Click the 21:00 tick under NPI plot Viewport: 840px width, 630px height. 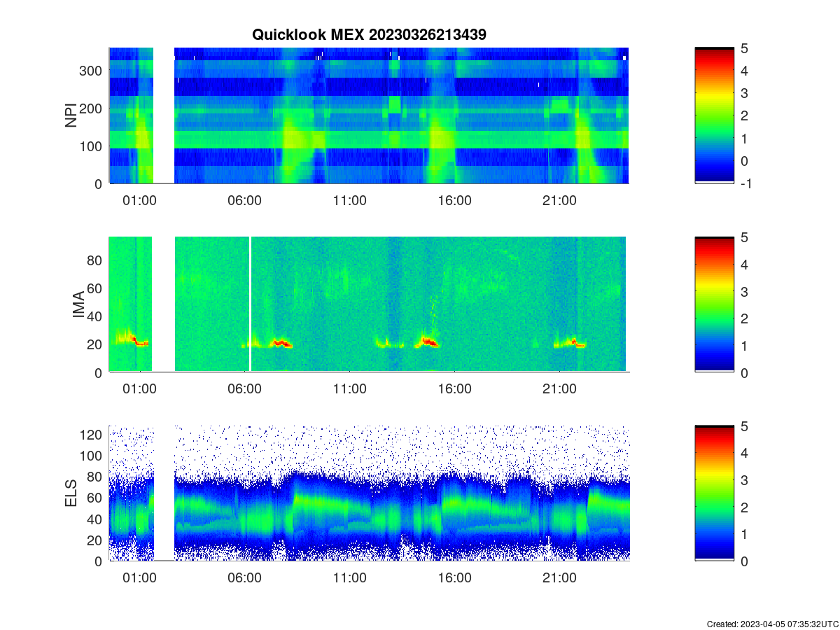pyautogui.click(x=560, y=200)
